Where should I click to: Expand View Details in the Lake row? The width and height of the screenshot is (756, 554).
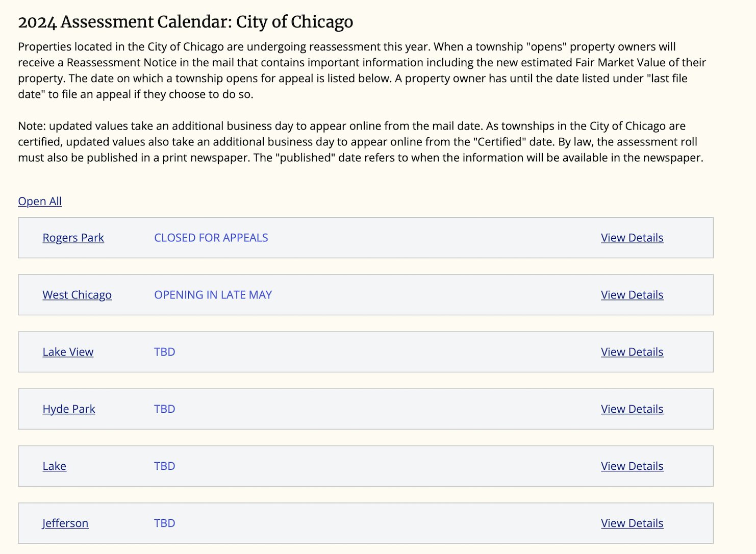point(632,466)
